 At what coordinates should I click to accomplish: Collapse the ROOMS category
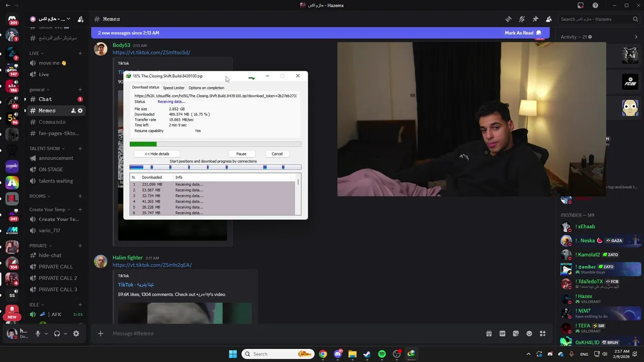click(40, 196)
